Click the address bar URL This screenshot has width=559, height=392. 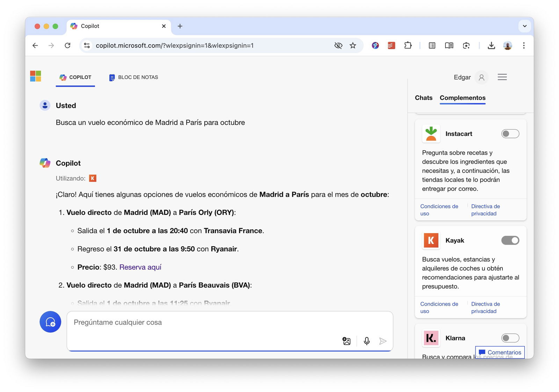(175, 45)
